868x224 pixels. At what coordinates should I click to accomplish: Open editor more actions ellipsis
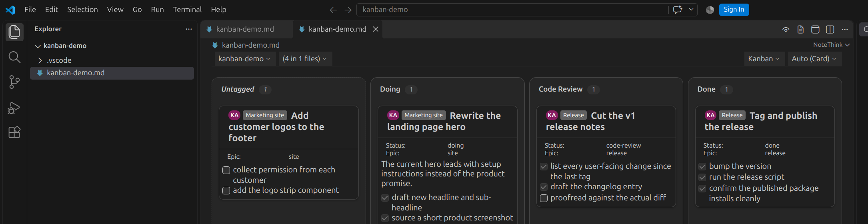(x=845, y=30)
